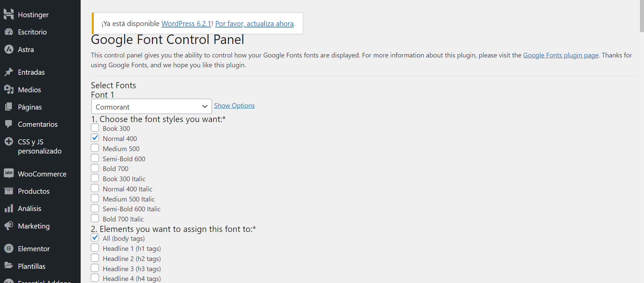The height and width of the screenshot is (283, 644).
Task: Click the Marketing megaphone icon
Action: [x=9, y=226]
